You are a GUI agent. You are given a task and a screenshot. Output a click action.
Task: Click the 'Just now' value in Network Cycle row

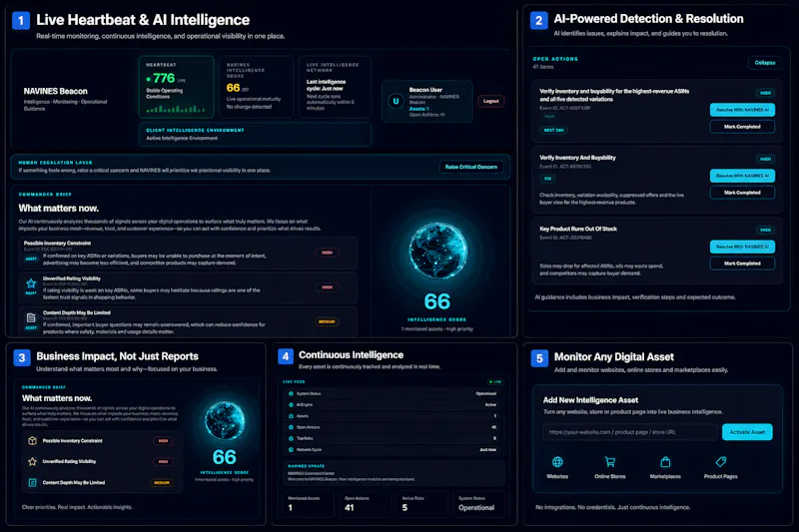click(x=487, y=449)
